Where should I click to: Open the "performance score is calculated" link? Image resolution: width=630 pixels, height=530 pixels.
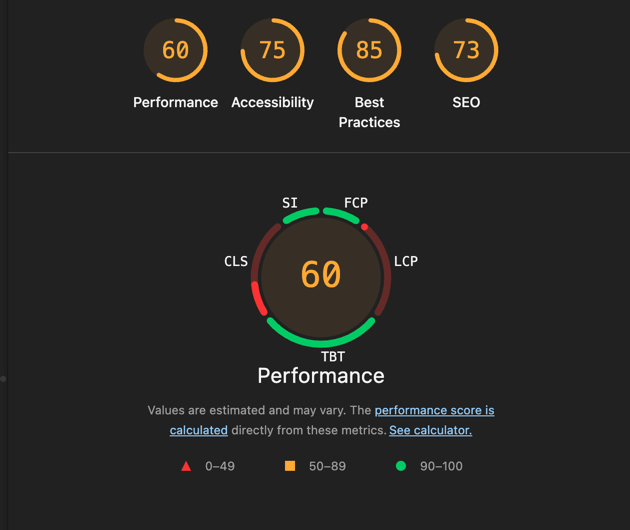coord(434,410)
